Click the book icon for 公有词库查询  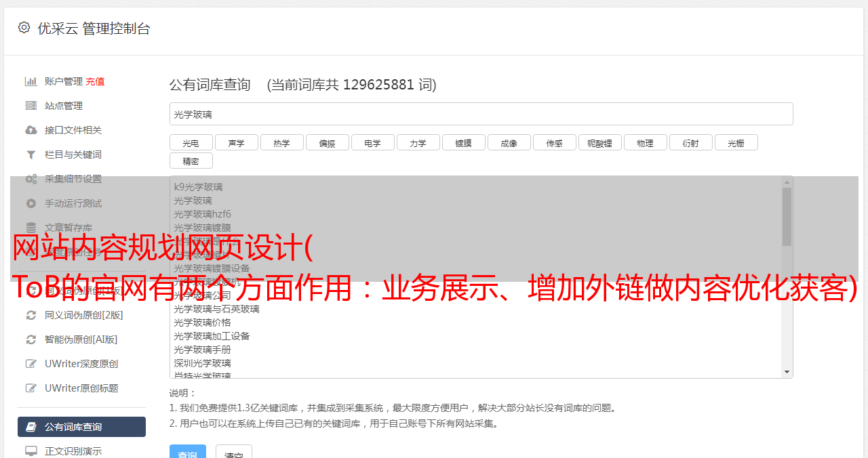tap(31, 427)
